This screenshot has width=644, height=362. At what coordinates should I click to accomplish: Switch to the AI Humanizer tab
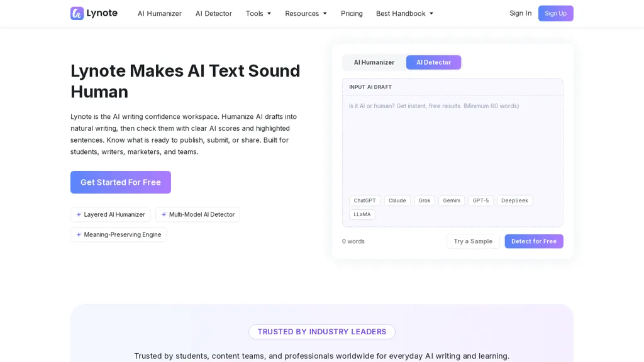click(x=374, y=62)
